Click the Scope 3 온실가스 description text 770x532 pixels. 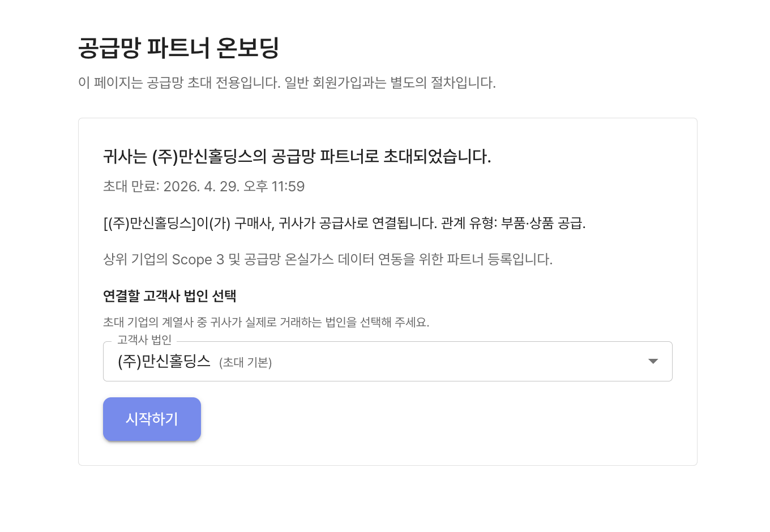(x=328, y=259)
